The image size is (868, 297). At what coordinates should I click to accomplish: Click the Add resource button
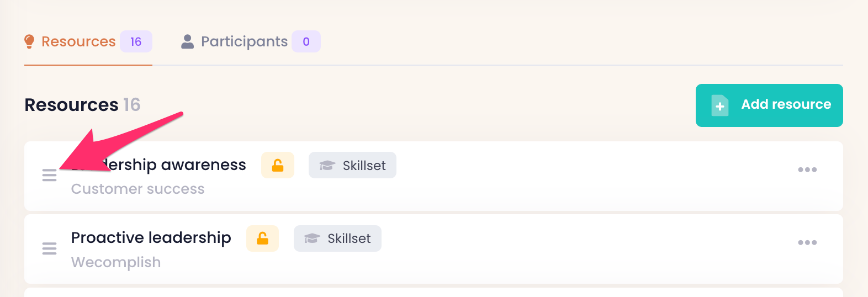point(769,105)
